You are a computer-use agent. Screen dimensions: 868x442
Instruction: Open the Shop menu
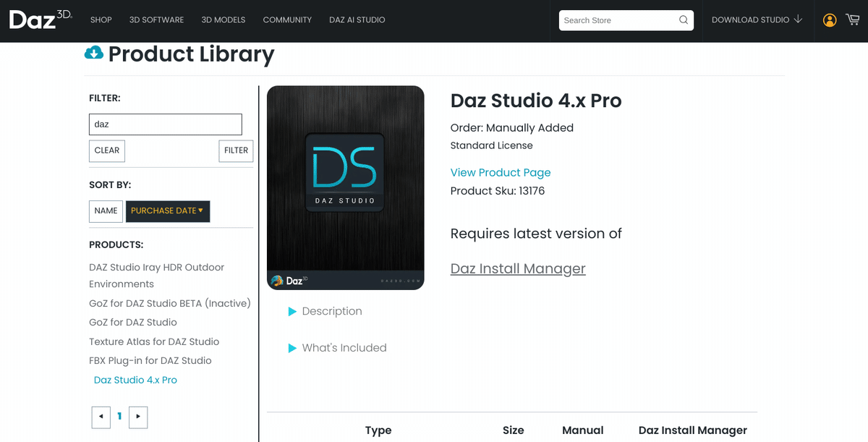click(x=101, y=20)
